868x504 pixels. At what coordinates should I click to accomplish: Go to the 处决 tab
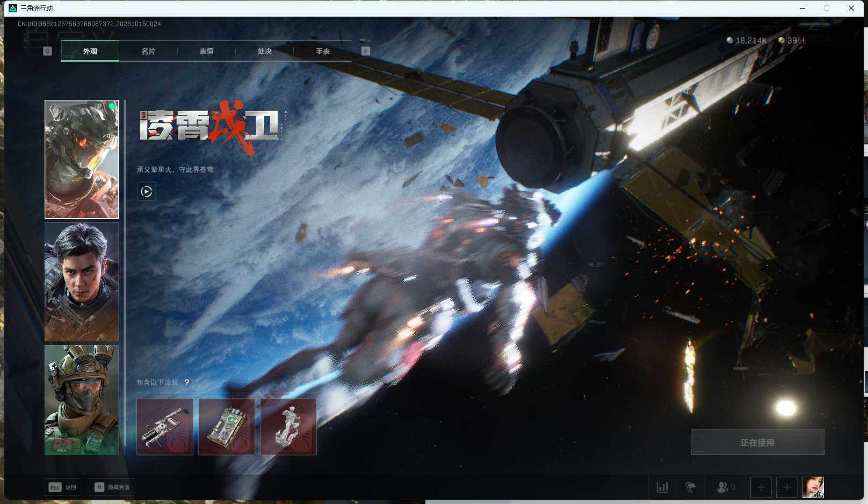[264, 51]
